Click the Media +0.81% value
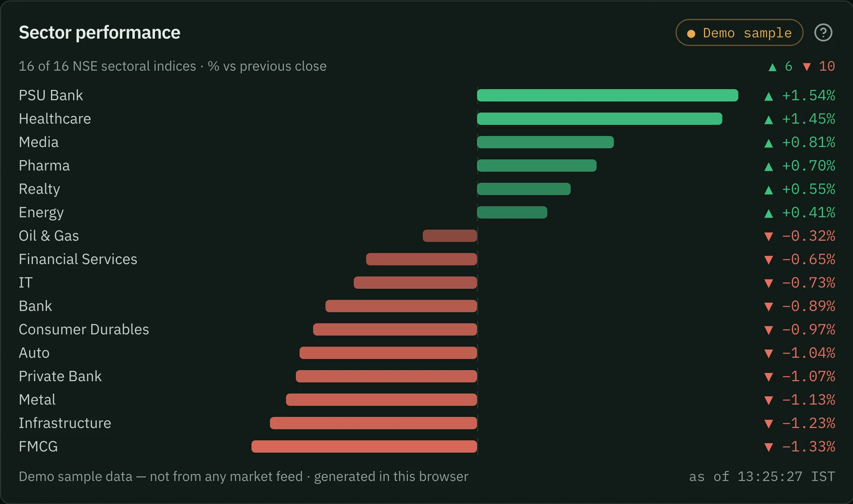 [808, 142]
